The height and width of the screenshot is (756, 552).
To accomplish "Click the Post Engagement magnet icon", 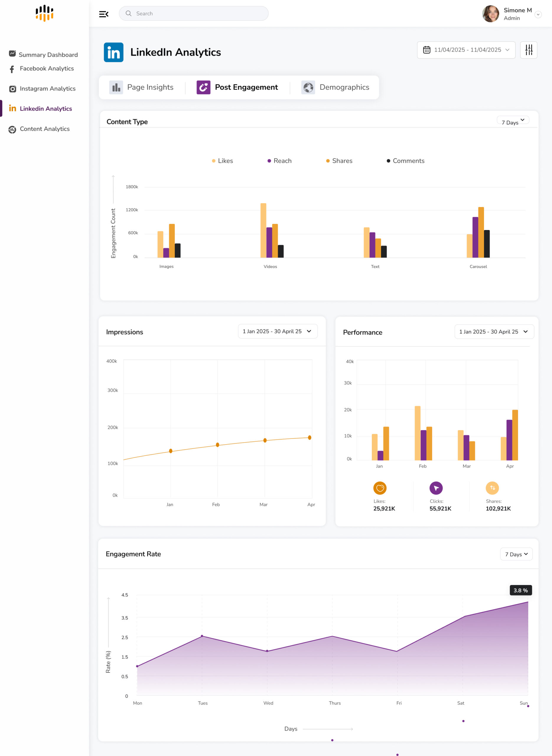I will (203, 87).
